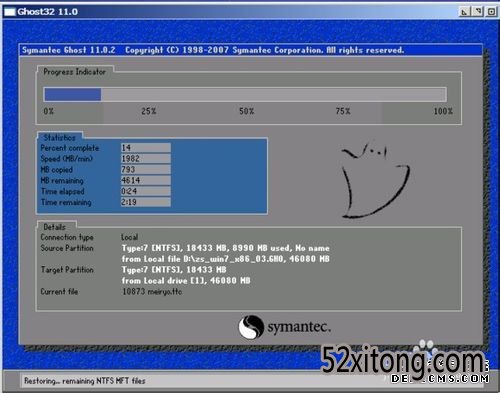The width and height of the screenshot is (500, 393).
Task: Select the Time elapsed value 0:24
Action: tap(146, 191)
